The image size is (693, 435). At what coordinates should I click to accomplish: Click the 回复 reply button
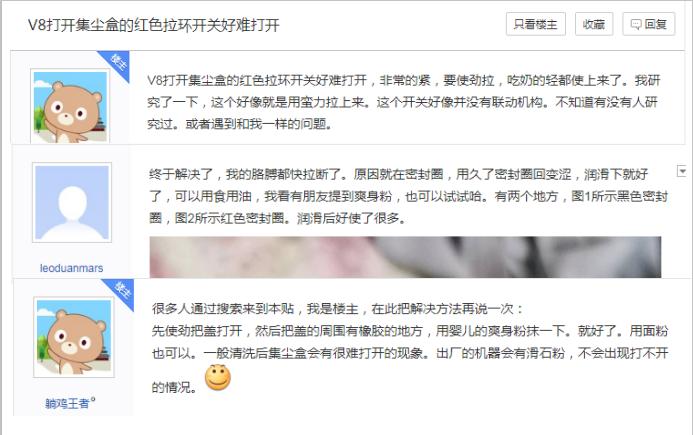648,24
